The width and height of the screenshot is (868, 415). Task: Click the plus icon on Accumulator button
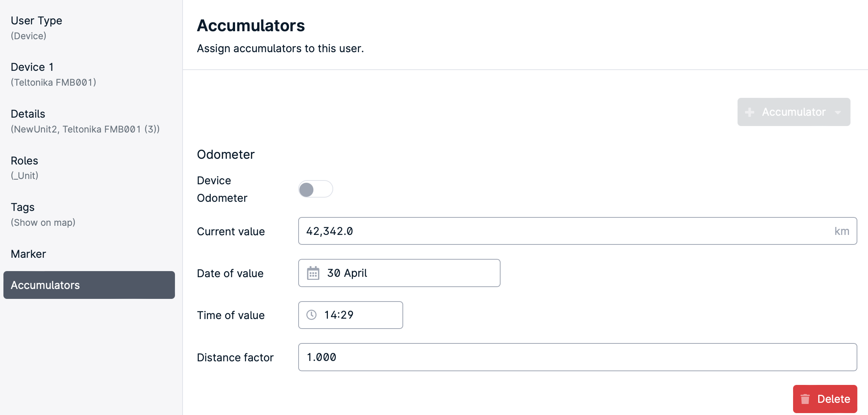tap(750, 112)
